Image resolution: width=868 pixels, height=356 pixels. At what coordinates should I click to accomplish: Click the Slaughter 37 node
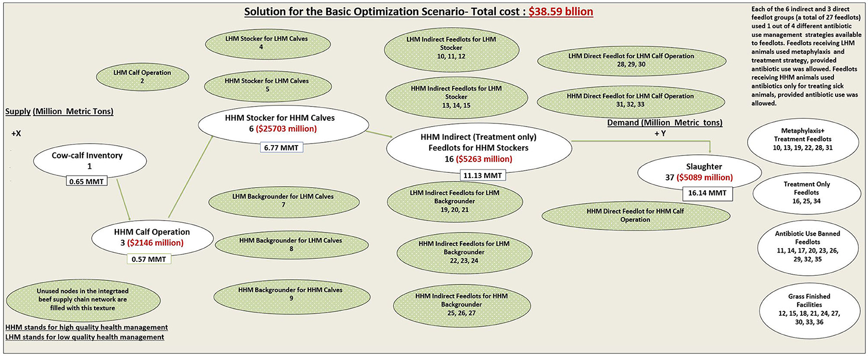(700, 172)
